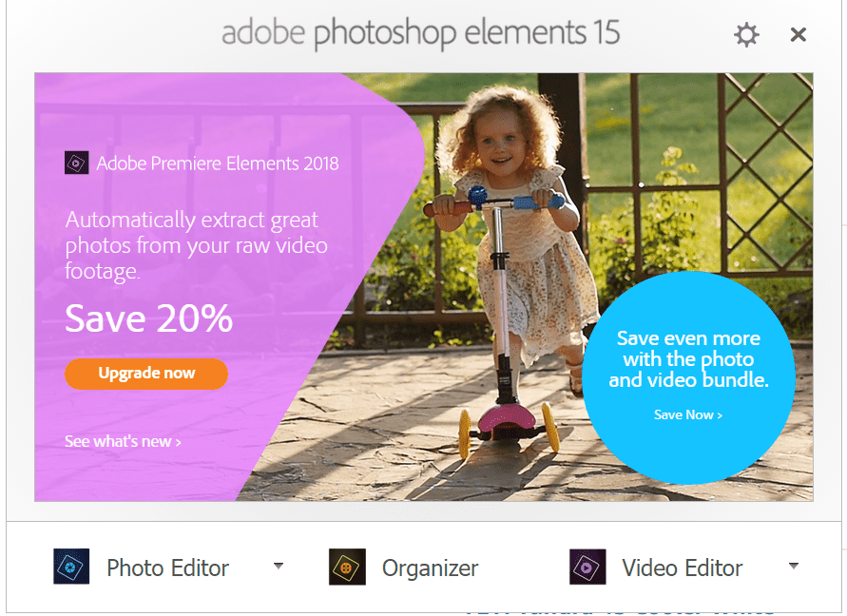847x616 pixels.
Task: Launch Photo Editor via its blue icon
Action: (x=71, y=567)
